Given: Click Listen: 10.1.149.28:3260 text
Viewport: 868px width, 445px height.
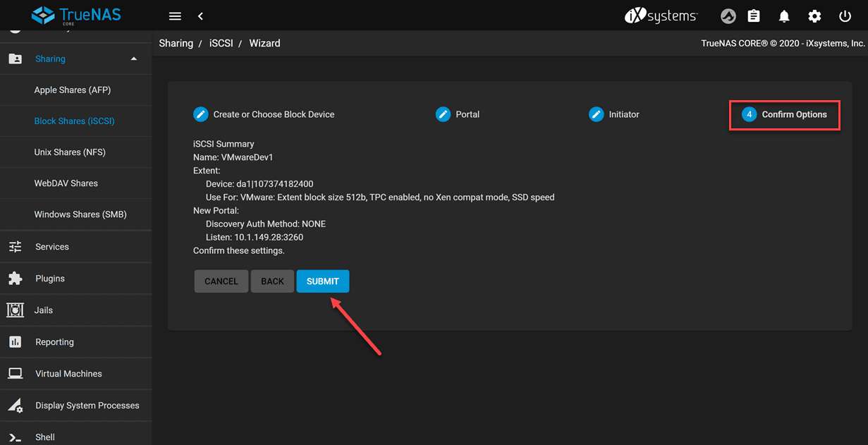Looking at the screenshot, I should click(255, 238).
